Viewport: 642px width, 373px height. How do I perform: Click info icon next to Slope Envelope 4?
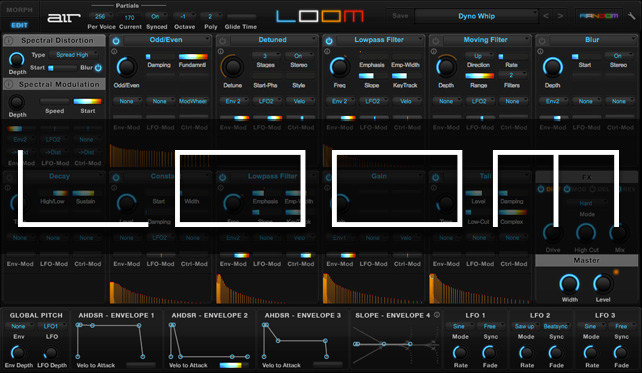[437, 315]
